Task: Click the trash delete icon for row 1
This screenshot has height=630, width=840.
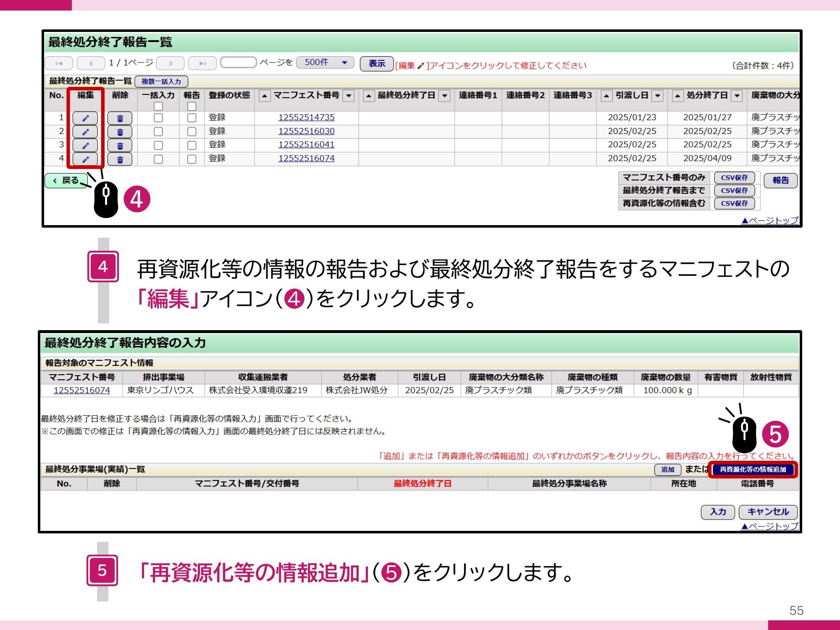Action: pyautogui.click(x=120, y=118)
